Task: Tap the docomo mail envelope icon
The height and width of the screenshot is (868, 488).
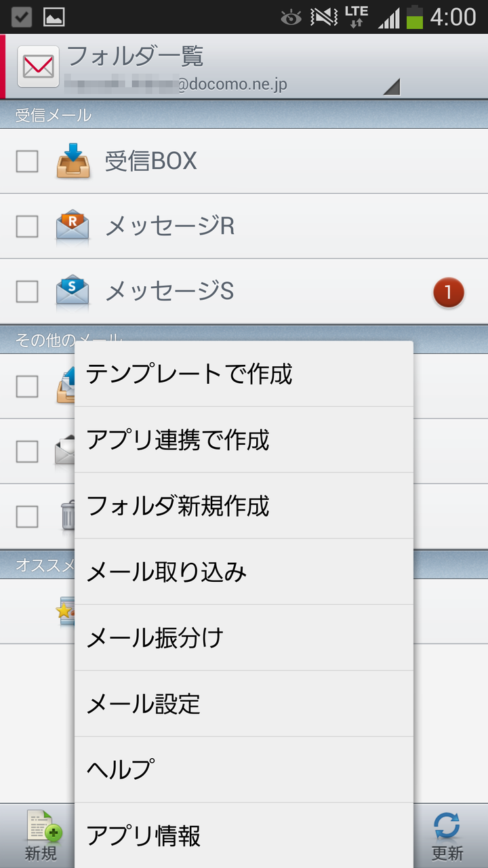Action: click(x=38, y=66)
